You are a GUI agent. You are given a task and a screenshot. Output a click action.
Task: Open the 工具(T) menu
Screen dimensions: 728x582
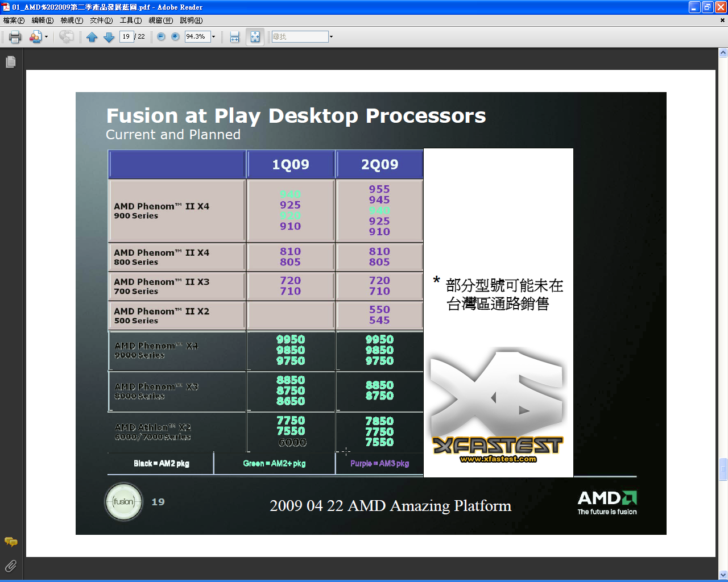[x=131, y=20]
